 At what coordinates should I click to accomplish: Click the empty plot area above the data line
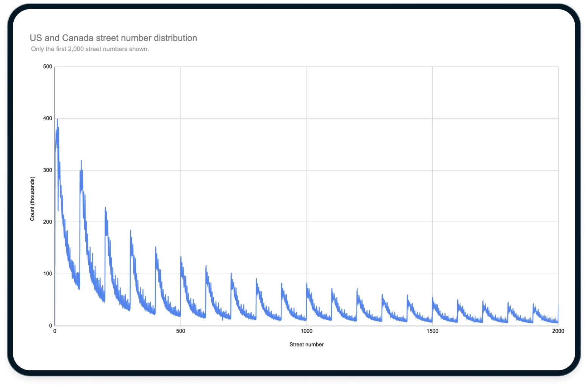(x=341, y=133)
